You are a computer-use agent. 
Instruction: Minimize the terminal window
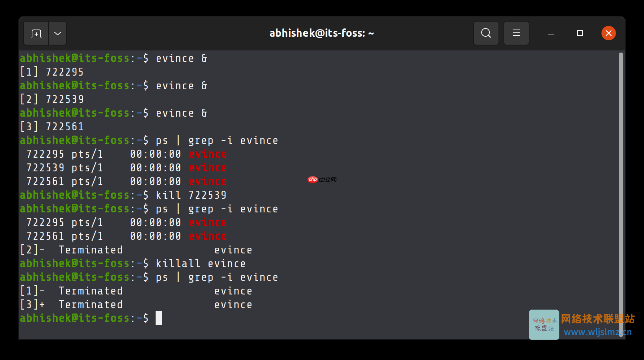tap(551, 33)
